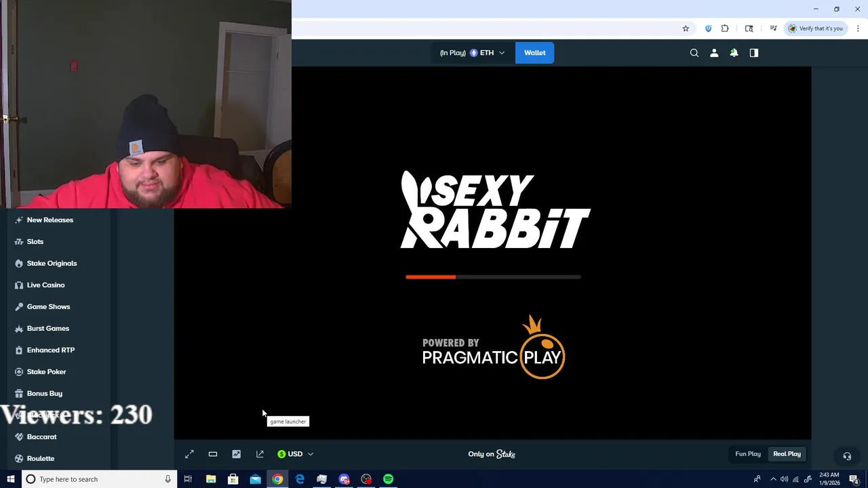Image resolution: width=868 pixels, height=488 pixels.
Task: Click the Google Lens search icon
Action: (x=749, y=28)
